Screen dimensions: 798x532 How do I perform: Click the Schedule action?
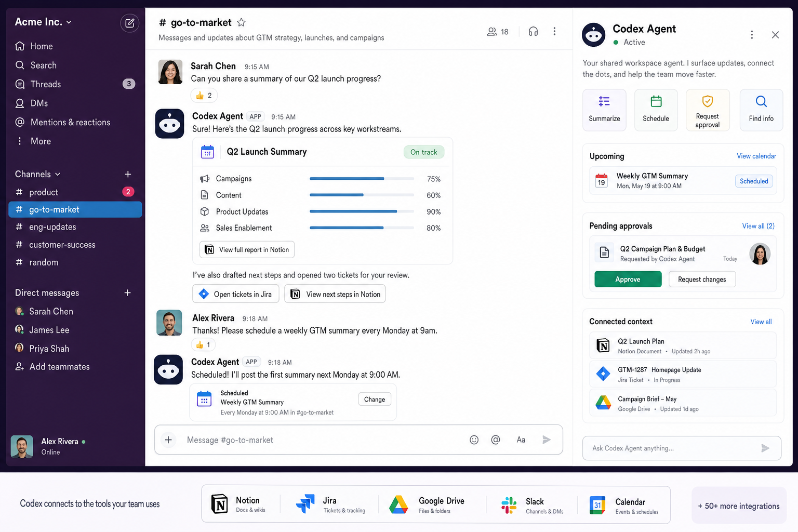(656, 110)
